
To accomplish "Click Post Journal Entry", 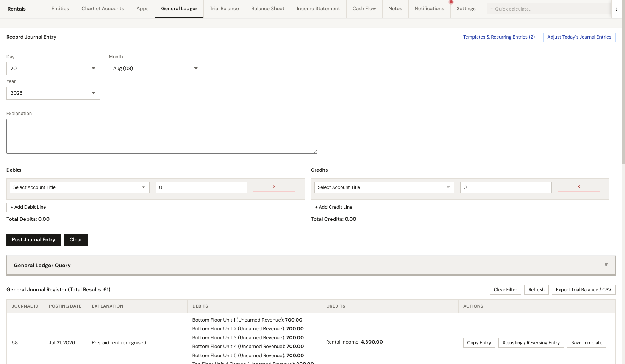I will [x=34, y=240].
